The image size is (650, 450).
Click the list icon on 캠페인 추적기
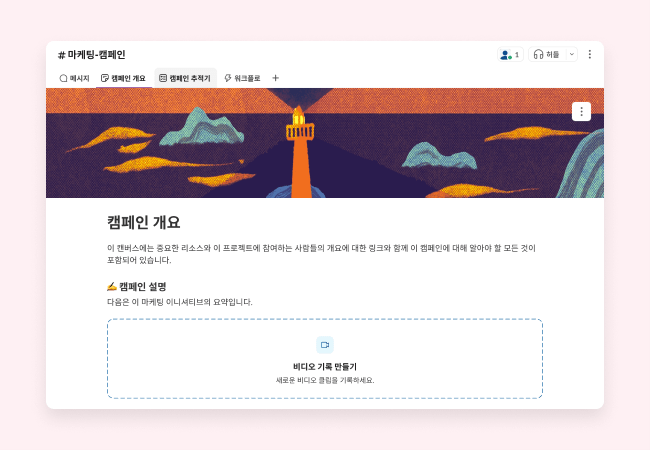(x=163, y=78)
